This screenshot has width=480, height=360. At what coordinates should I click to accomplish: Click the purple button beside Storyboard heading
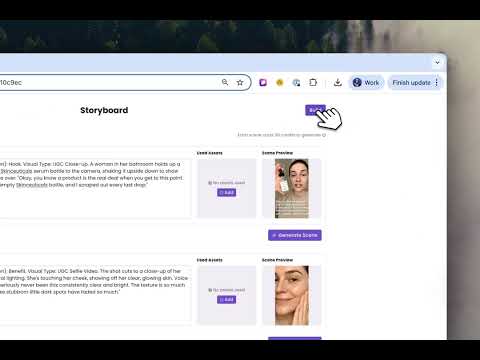315,110
